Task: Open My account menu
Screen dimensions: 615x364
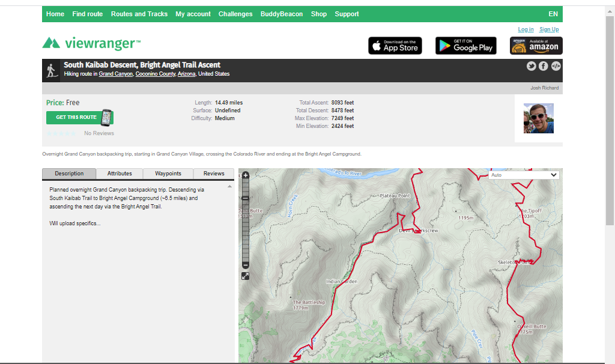Action: click(x=193, y=14)
